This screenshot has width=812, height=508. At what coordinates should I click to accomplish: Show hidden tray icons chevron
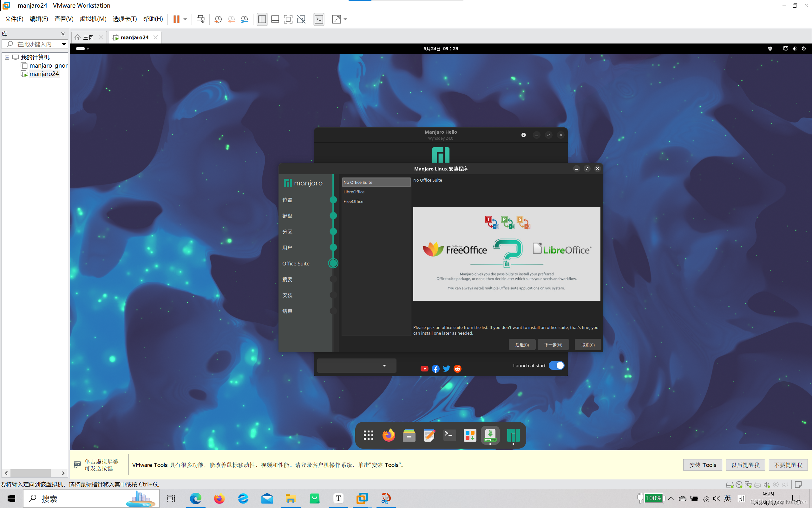click(x=671, y=498)
